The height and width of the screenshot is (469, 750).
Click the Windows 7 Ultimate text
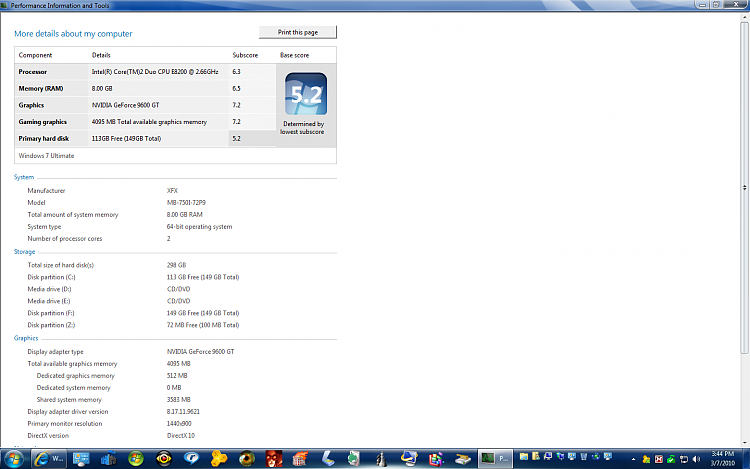click(x=46, y=156)
